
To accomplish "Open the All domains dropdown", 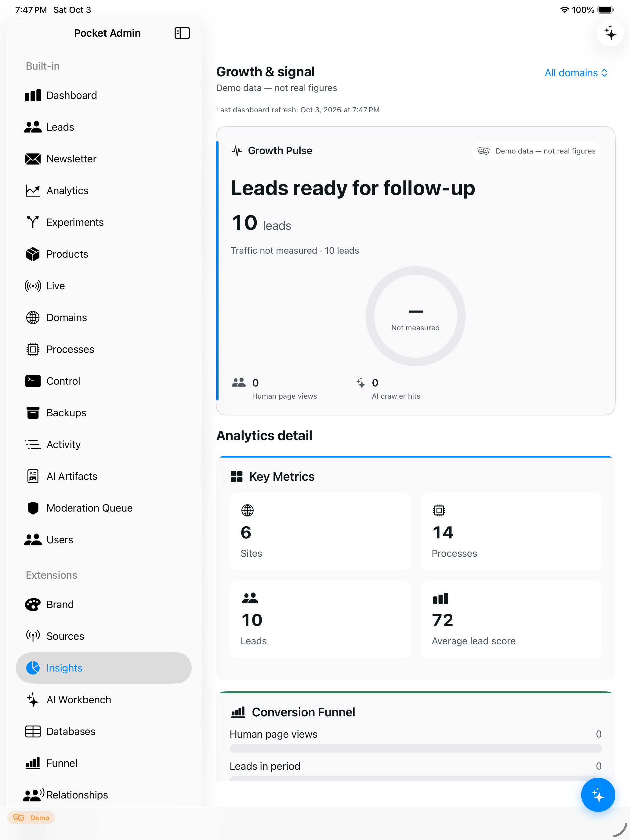I will click(x=576, y=73).
